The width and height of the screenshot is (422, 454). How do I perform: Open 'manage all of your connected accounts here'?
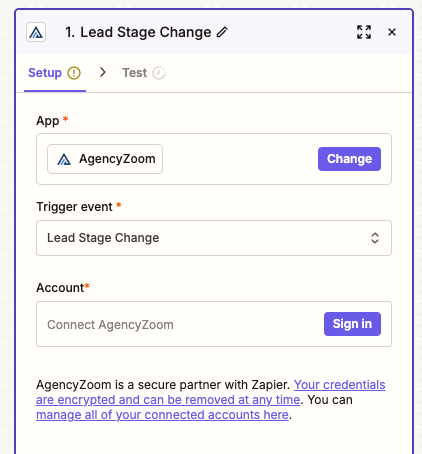tap(162, 415)
